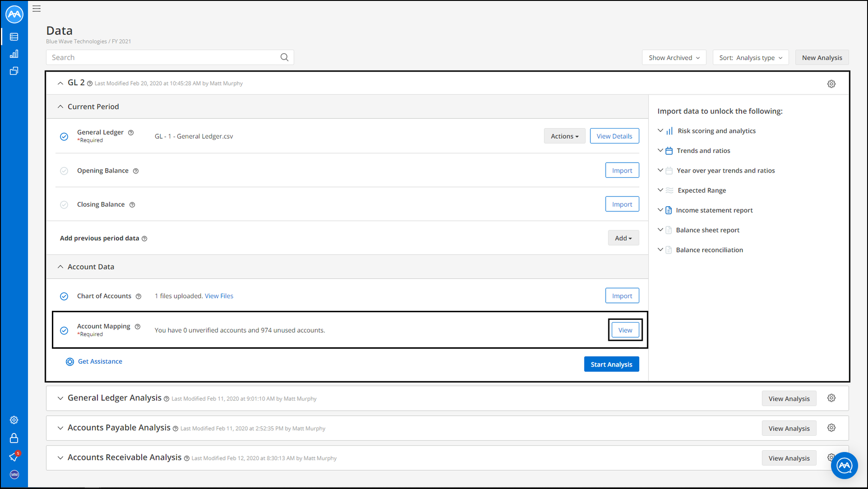View Analysis for General Ledger Analysis
This screenshot has width=868, height=489.
tap(789, 398)
